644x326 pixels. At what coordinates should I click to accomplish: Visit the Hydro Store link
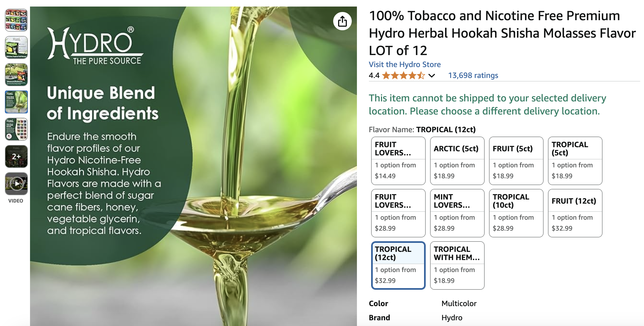pyautogui.click(x=404, y=64)
